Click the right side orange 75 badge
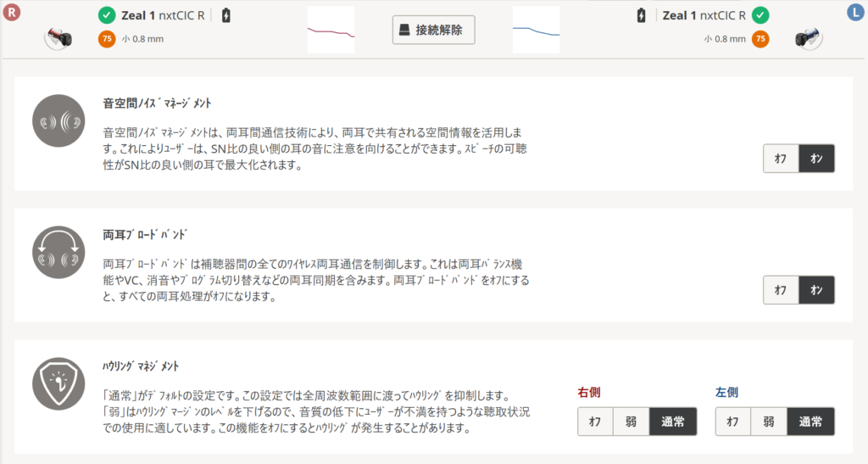868x464 pixels. (107, 39)
